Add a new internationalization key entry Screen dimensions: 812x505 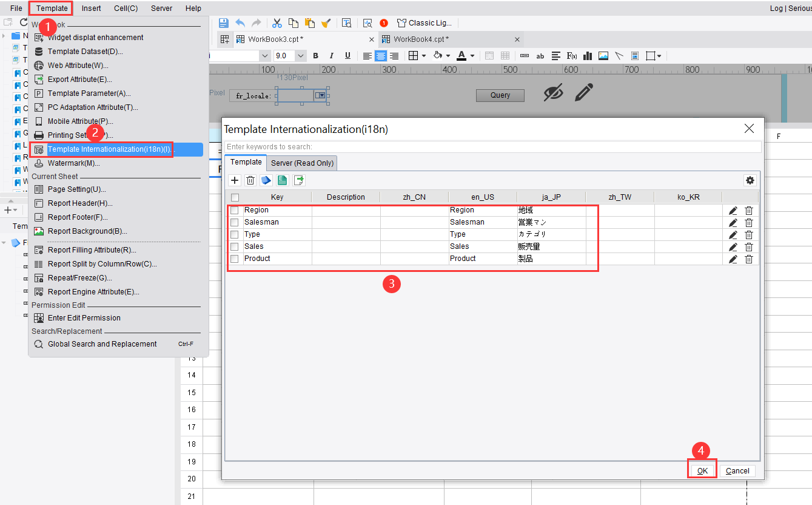coord(234,180)
